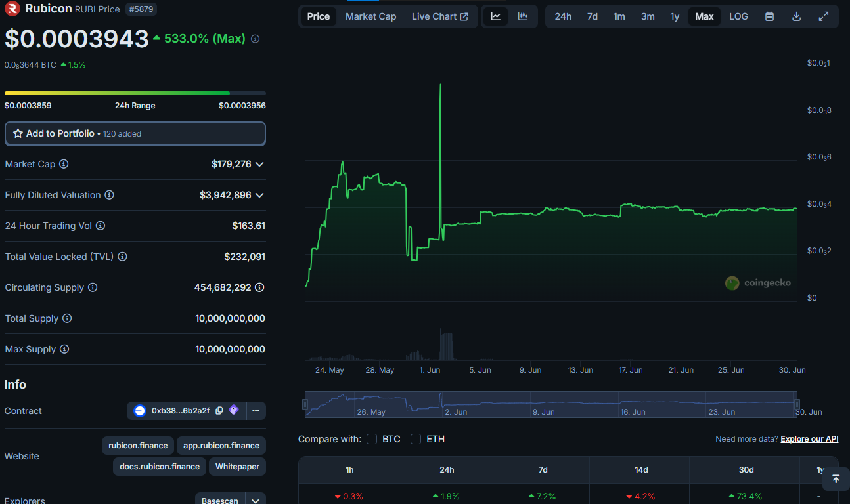Switch to the candlestick chart icon
Viewport: 850px width, 504px height.
(x=523, y=16)
